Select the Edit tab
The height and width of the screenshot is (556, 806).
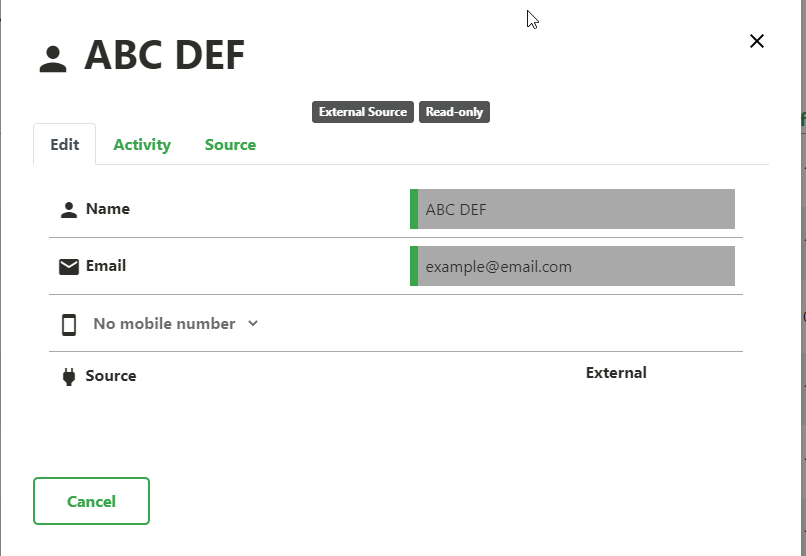pos(64,144)
